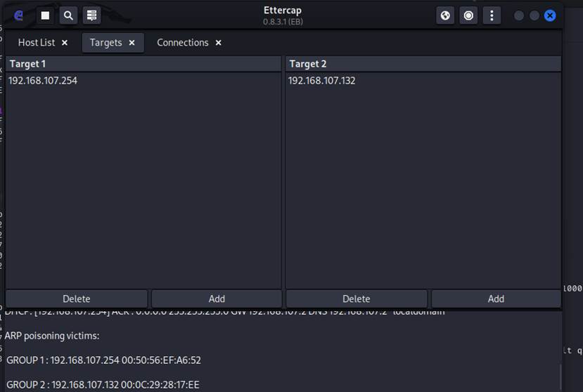Scan for hosts using the magnifier icon

click(x=68, y=15)
